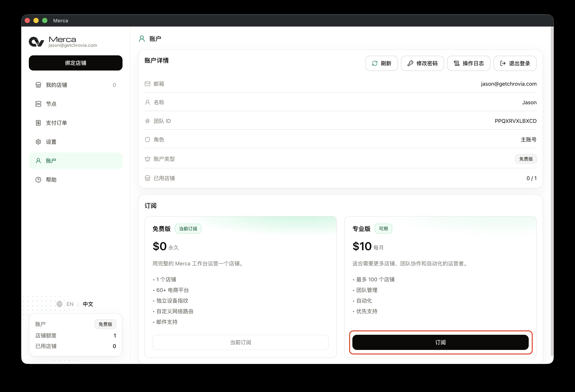Click the shield icon beside 角色
Viewport: 575px width, 392px height.
148,140
